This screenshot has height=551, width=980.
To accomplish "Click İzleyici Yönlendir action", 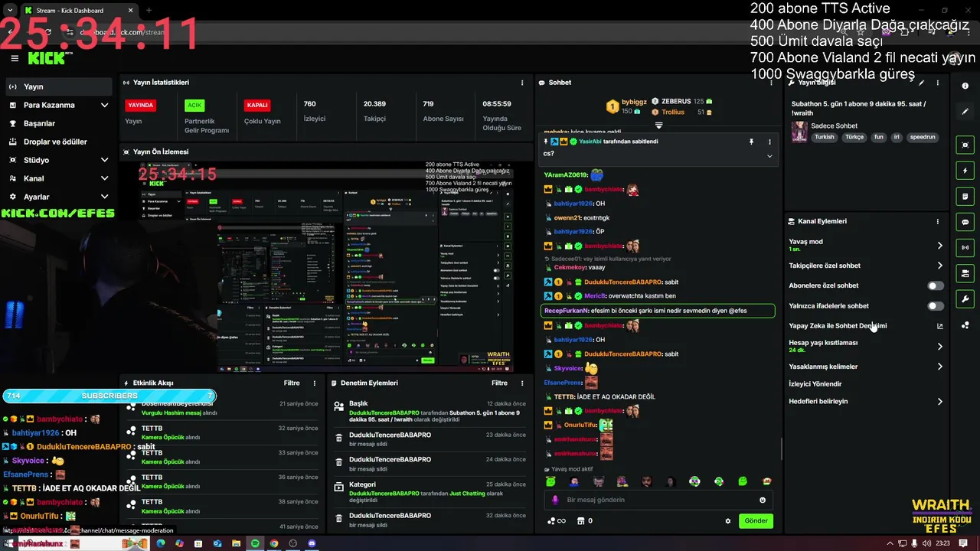I will coord(815,384).
